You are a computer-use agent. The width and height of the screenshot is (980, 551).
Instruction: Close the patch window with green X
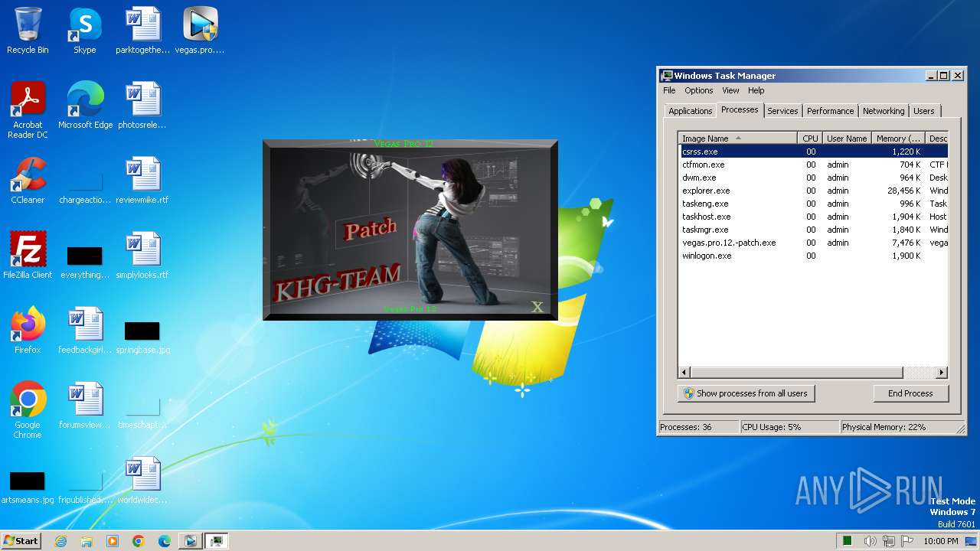(x=537, y=307)
